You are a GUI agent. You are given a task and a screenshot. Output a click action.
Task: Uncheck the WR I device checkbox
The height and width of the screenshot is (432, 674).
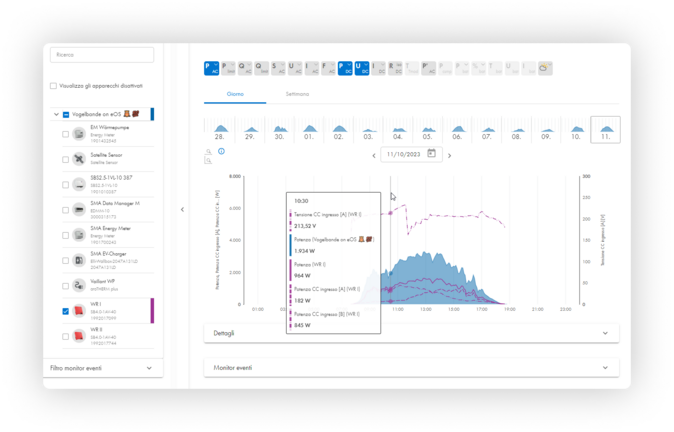click(x=66, y=311)
